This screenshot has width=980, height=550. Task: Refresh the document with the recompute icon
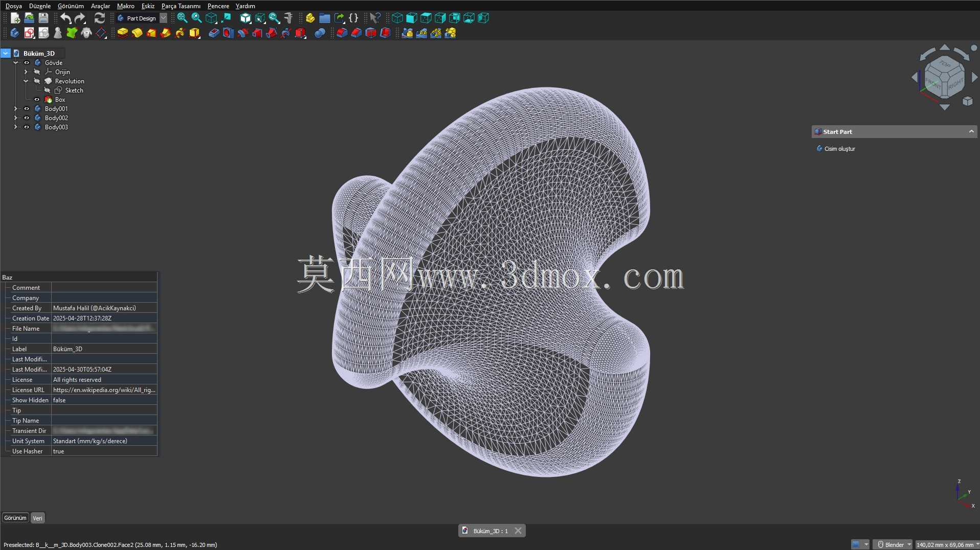[x=100, y=18]
